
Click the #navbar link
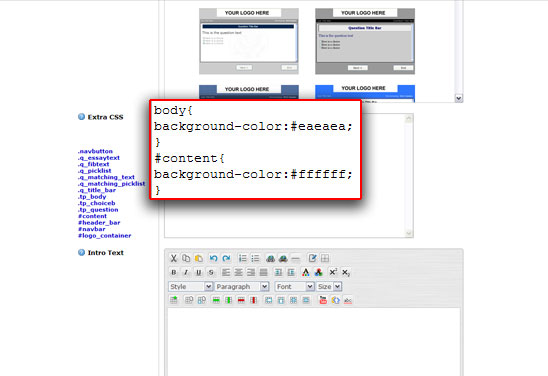[91, 229]
